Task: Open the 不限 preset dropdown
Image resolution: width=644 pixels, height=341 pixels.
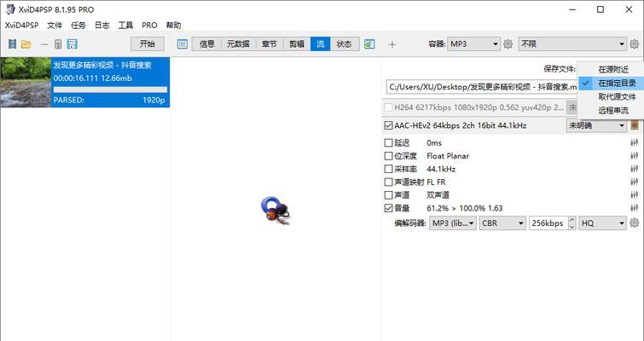Action: point(573,44)
